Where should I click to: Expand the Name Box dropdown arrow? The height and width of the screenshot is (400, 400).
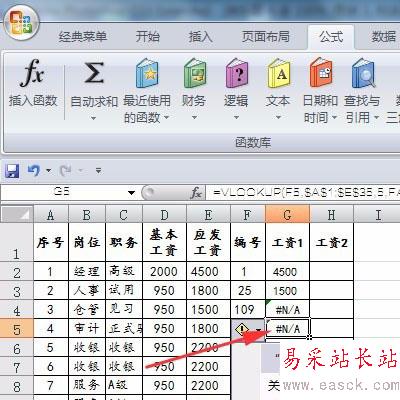click(132, 193)
